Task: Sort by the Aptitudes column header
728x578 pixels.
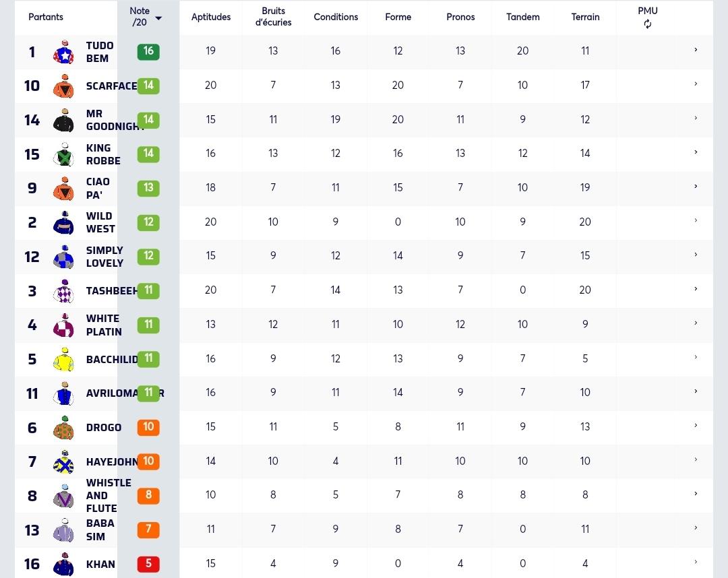Action: pyautogui.click(x=211, y=17)
